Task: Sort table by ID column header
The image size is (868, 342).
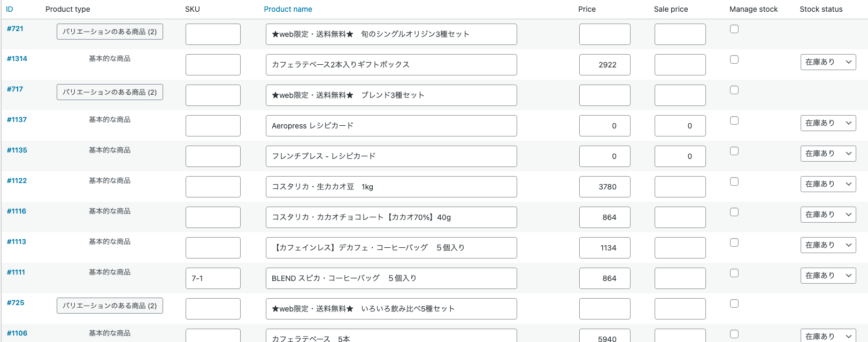Action: pyautogui.click(x=10, y=9)
